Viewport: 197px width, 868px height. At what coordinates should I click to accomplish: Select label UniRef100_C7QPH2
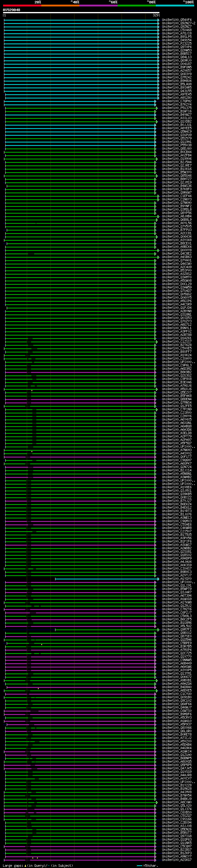coord(176,101)
